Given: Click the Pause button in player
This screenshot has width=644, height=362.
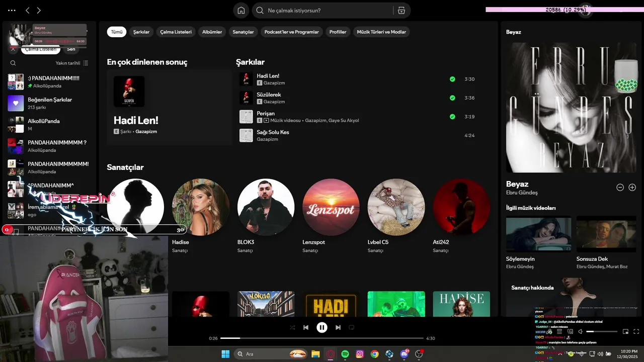Looking at the screenshot, I should [322, 327].
